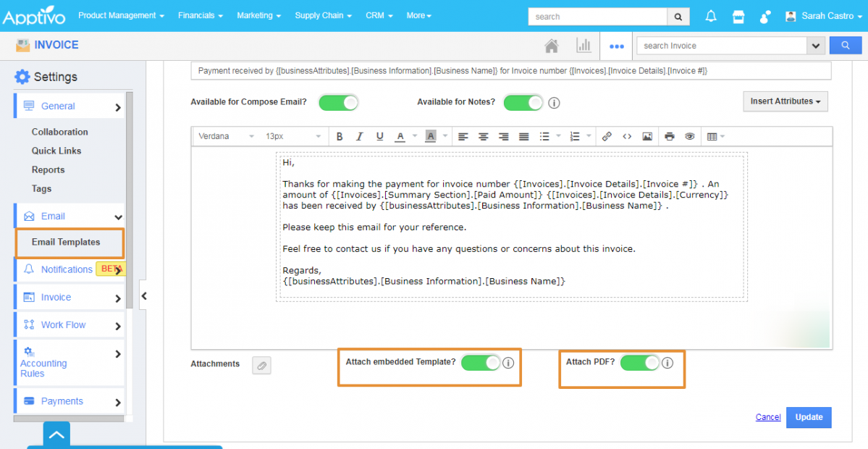868x449 pixels.
Task: Turn off Attach embedded Template toggle
Action: [x=481, y=362]
